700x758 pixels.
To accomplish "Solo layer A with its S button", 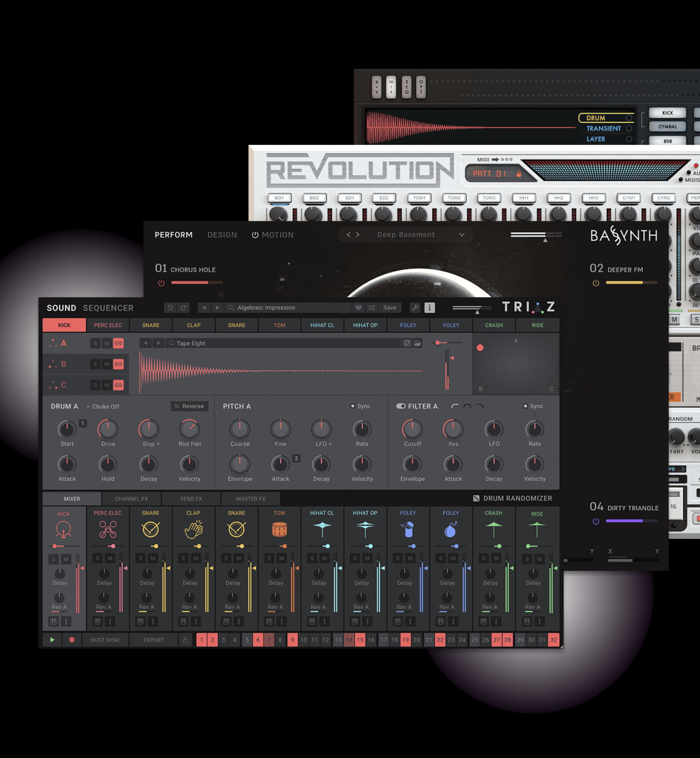I will (x=95, y=343).
